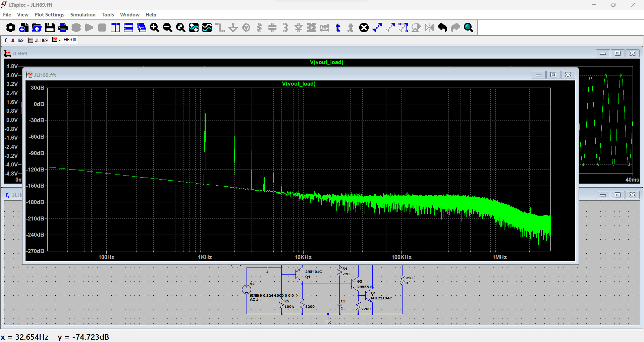Open the Tools menu
This screenshot has width=644, height=342.
(108, 15)
